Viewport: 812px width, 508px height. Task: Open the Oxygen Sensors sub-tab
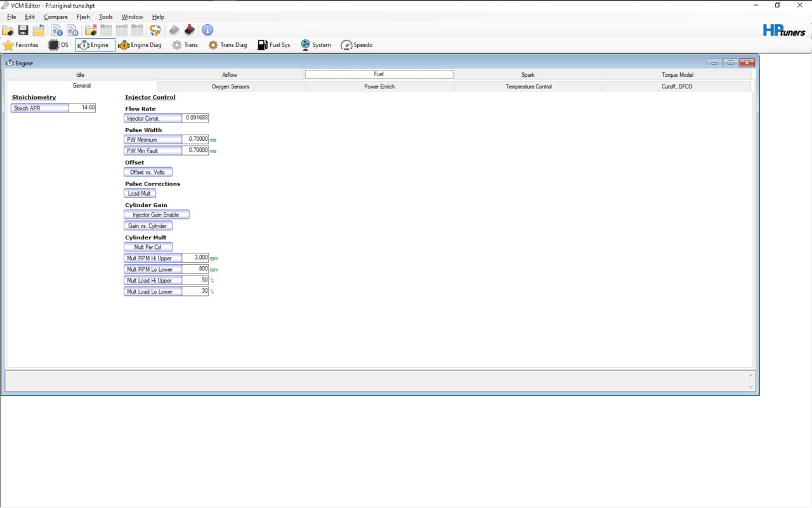click(x=230, y=86)
